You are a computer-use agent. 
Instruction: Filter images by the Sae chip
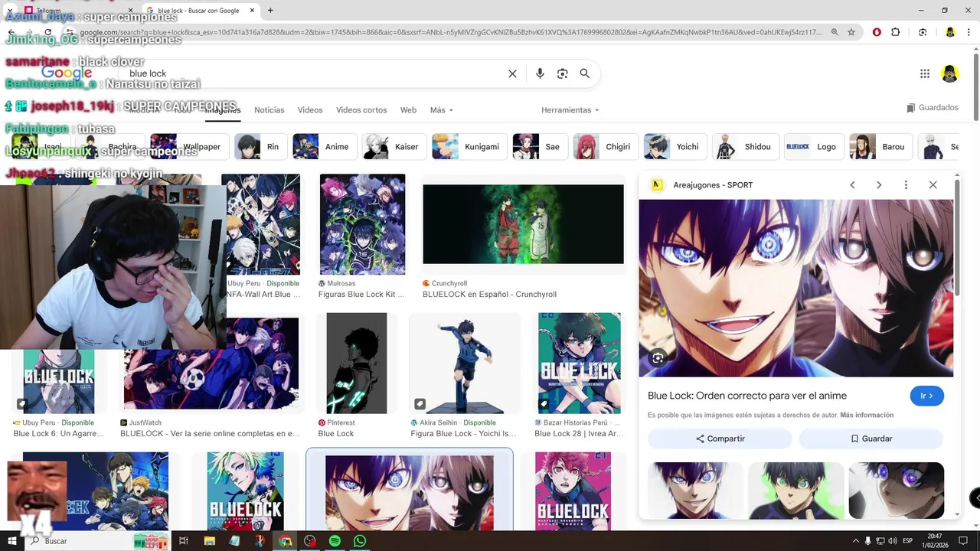coord(540,147)
